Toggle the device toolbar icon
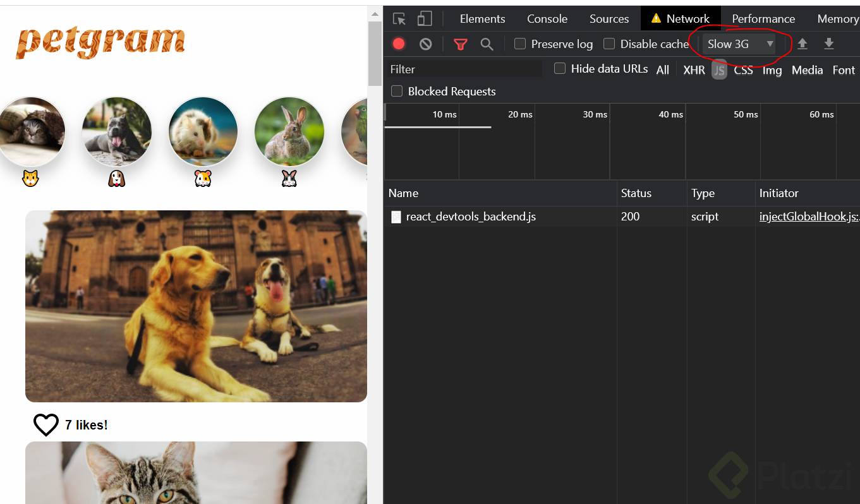This screenshot has width=860, height=504. (x=425, y=19)
